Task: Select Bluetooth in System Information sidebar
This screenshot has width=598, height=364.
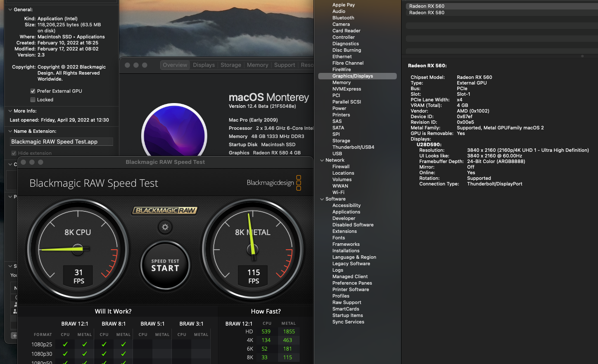Action: (343, 18)
